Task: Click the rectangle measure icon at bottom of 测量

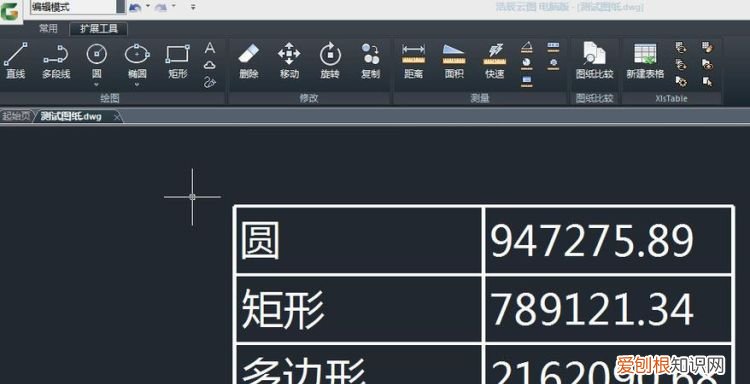Action: point(527,81)
